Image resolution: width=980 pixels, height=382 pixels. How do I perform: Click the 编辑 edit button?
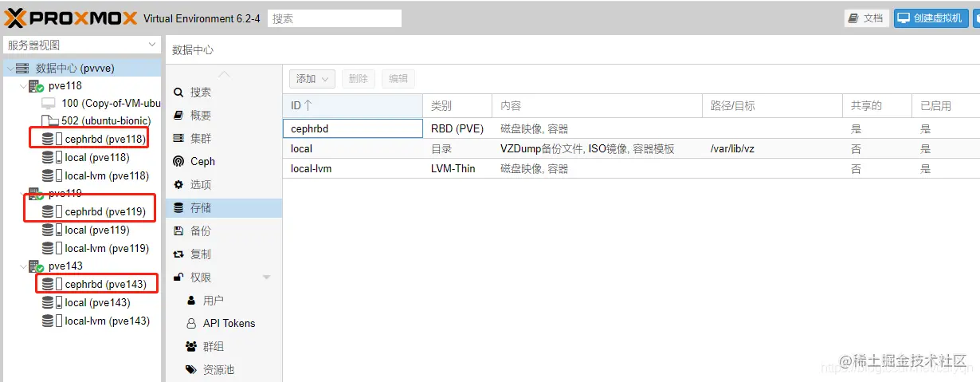pos(398,78)
